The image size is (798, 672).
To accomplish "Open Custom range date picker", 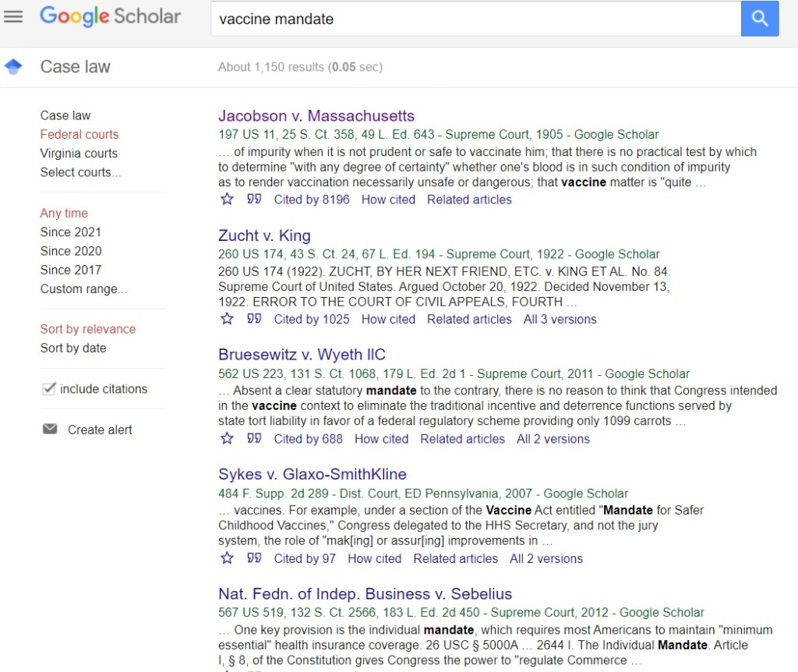I will pyautogui.click(x=83, y=289).
